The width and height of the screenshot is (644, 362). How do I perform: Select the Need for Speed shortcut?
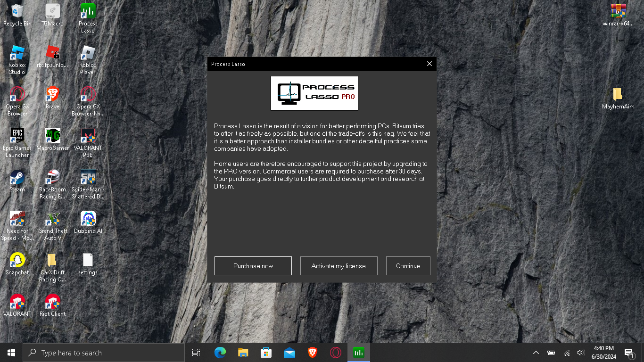point(17,226)
